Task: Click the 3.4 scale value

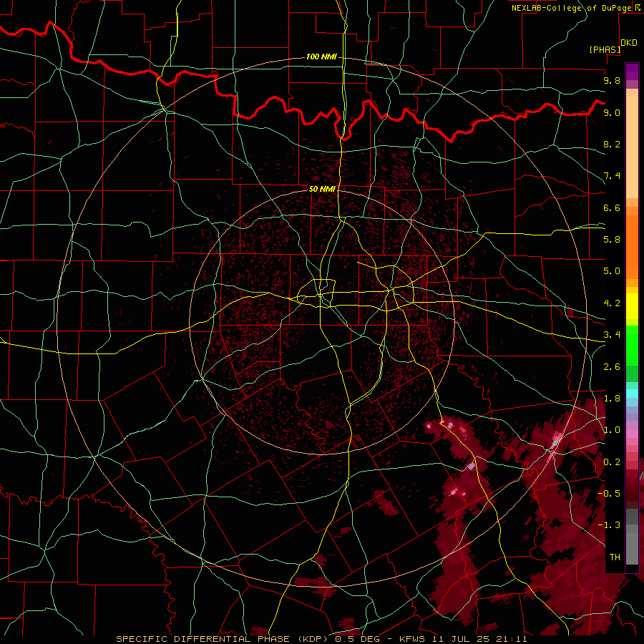Action: point(612,335)
